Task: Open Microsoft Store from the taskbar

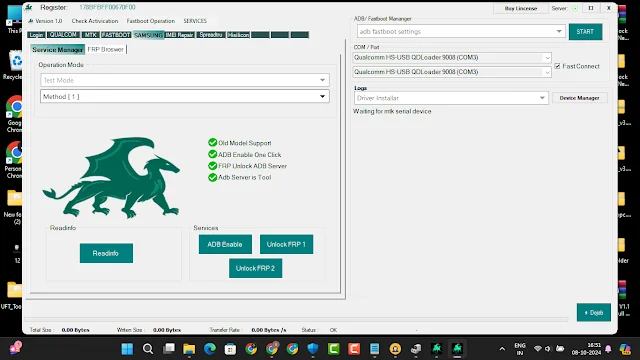Action: (x=230, y=349)
